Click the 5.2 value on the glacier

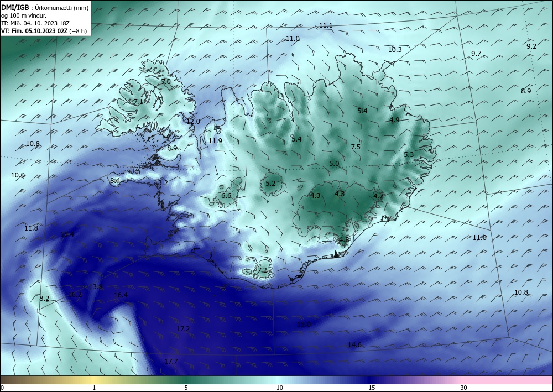270,184
